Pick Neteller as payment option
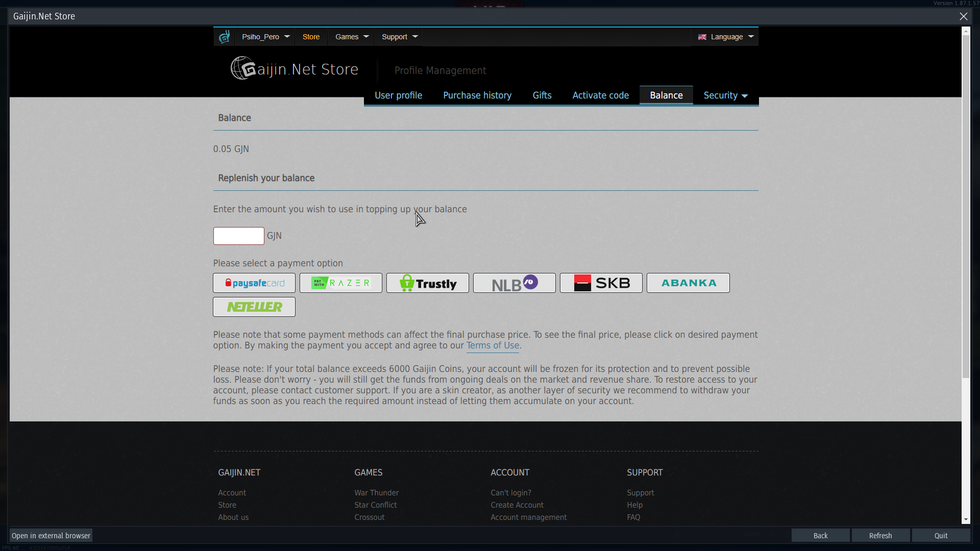The image size is (980, 551). pos(254,307)
